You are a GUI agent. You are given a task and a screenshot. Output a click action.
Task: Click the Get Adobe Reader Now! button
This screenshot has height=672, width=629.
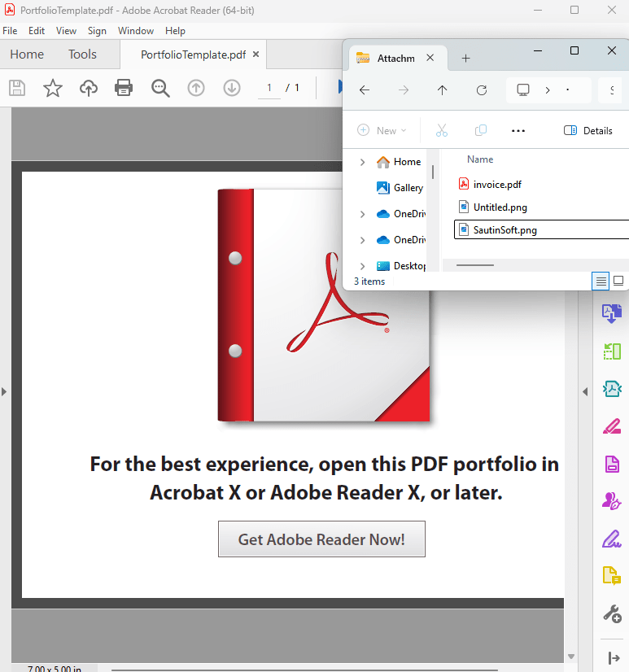click(321, 539)
